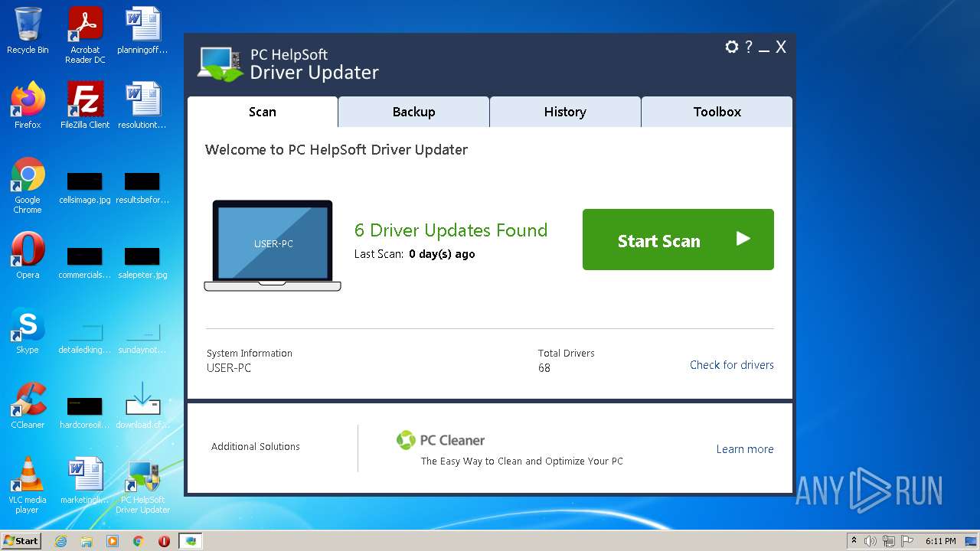Open the Windows Start menu
Screen dimensions: 980x551
coord(21,540)
